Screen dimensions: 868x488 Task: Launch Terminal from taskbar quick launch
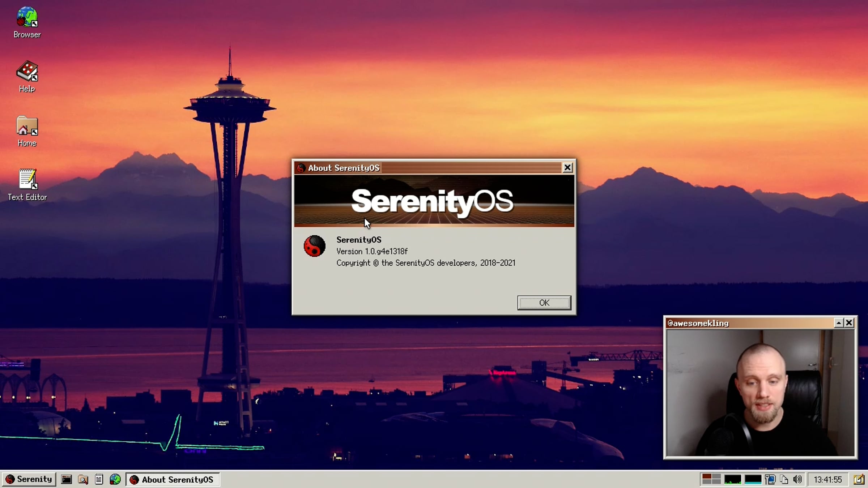pos(67,479)
